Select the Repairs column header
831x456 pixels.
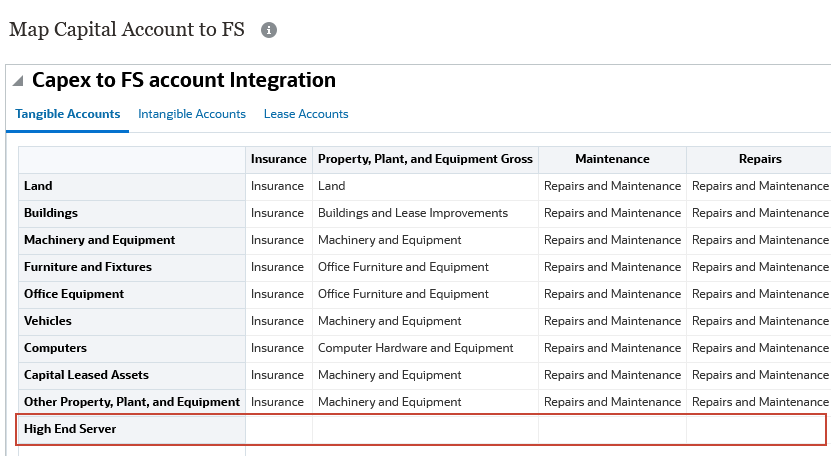pyautogui.click(x=759, y=159)
